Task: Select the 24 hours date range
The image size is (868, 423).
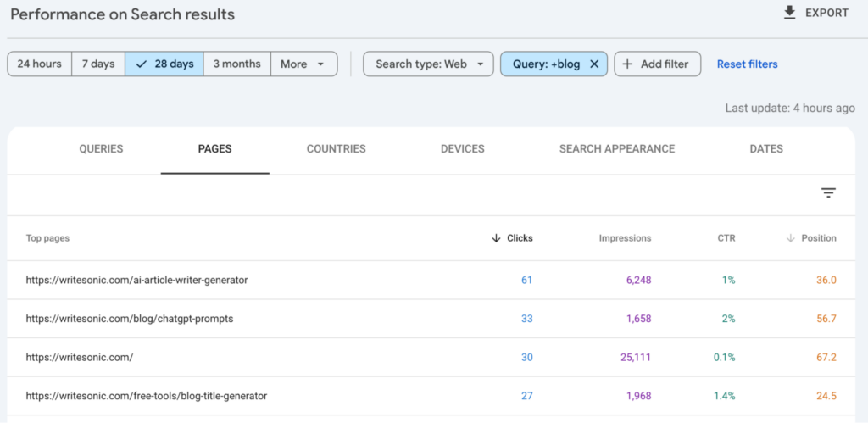Action: tap(39, 64)
